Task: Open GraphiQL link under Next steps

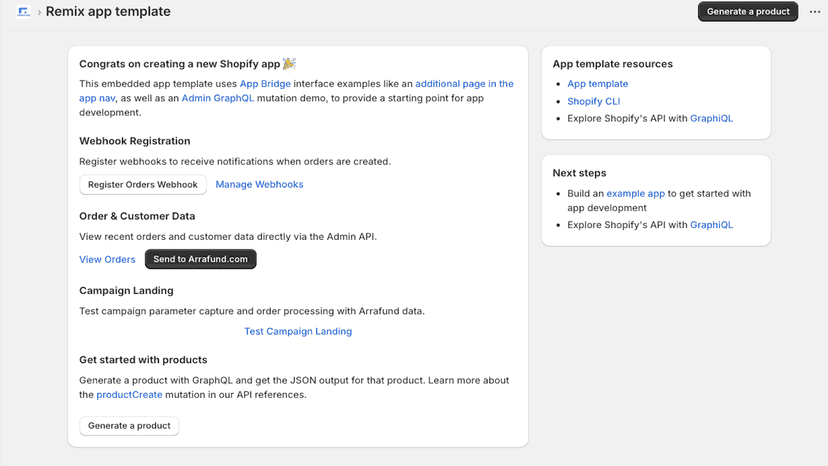Action: tap(711, 225)
